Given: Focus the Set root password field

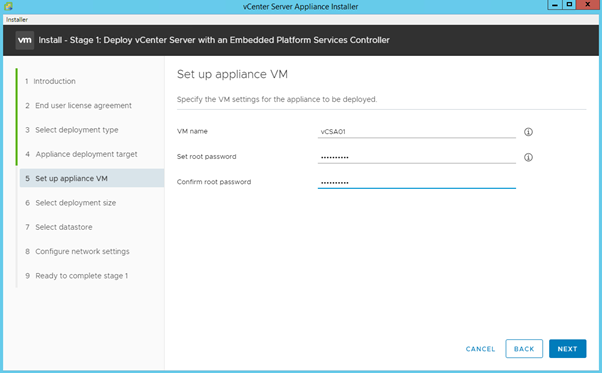Looking at the screenshot, I should pyautogui.click(x=417, y=157).
